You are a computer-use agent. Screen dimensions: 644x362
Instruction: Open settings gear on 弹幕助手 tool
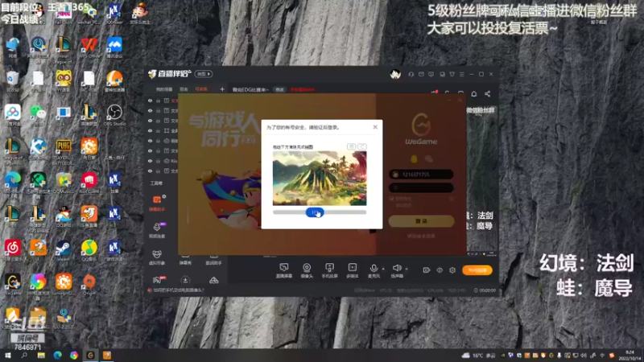pos(164,197)
